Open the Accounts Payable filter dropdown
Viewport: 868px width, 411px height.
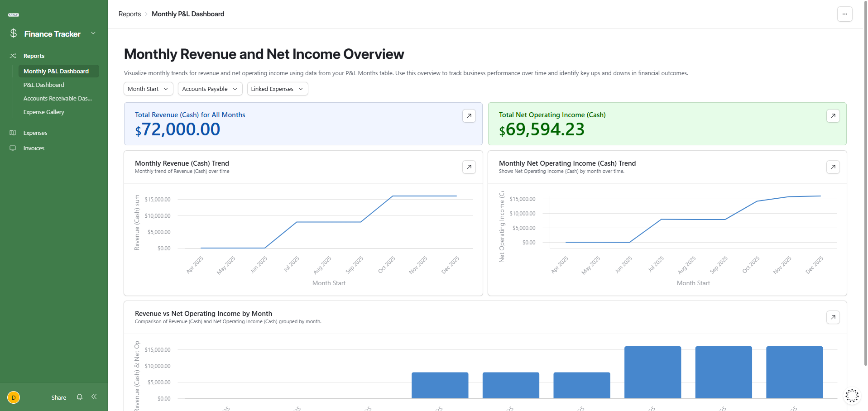[x=210, y=89]
